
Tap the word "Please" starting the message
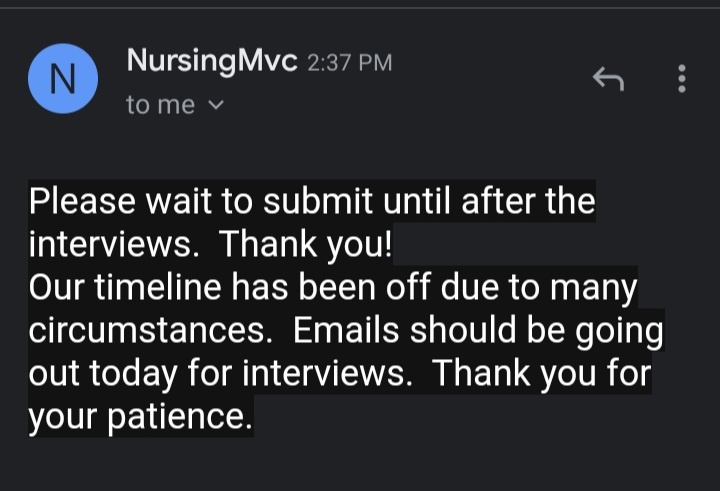[82, 201]
